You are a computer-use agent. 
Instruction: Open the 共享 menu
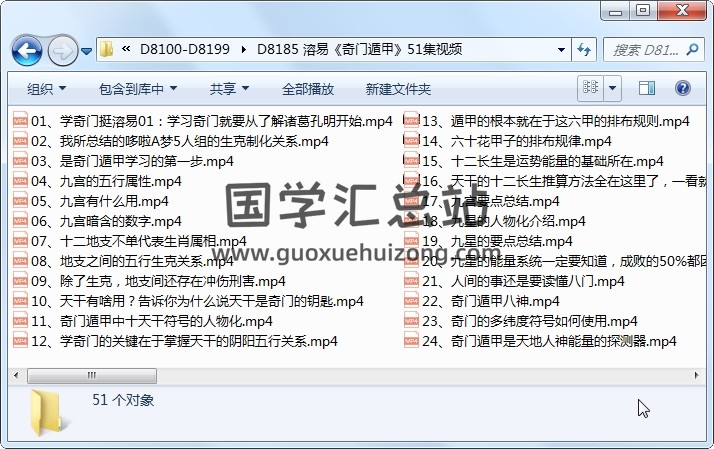click(230, 89)
